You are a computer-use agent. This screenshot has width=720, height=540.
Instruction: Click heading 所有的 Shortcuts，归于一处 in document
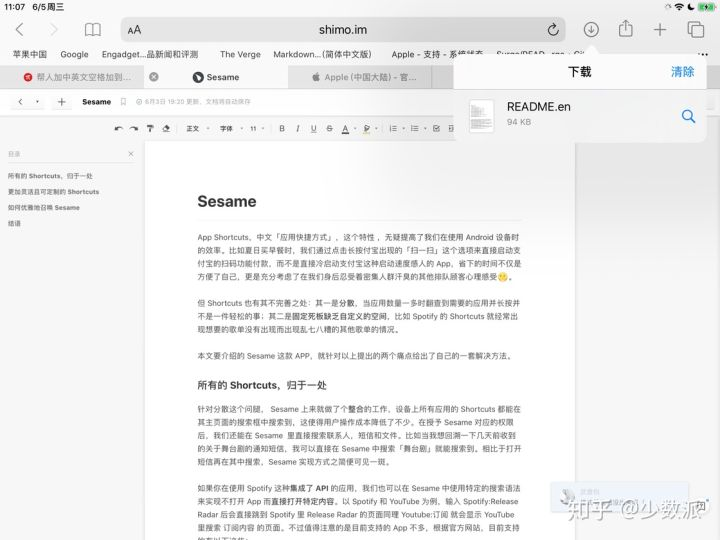262,385
